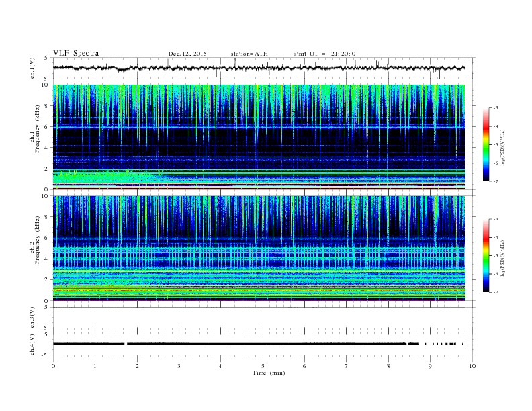
Task: Click tick label "0" on the Time axis
Action: click(53, 366)
